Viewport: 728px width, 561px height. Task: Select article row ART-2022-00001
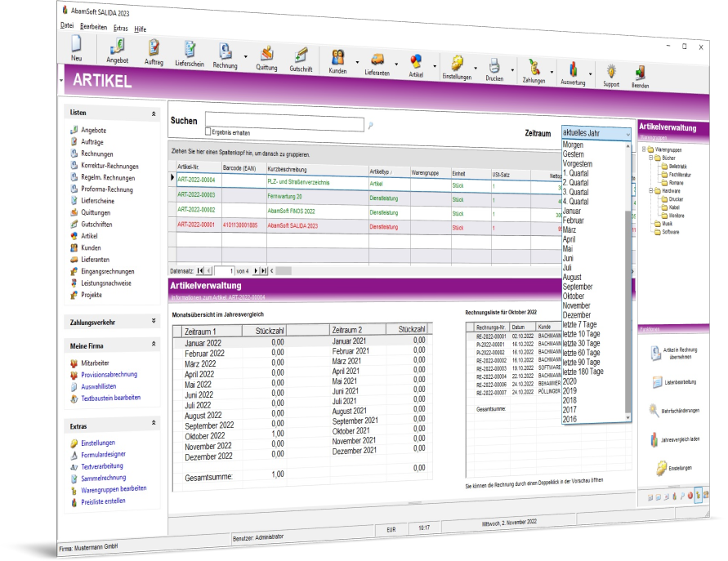[367, 226]
